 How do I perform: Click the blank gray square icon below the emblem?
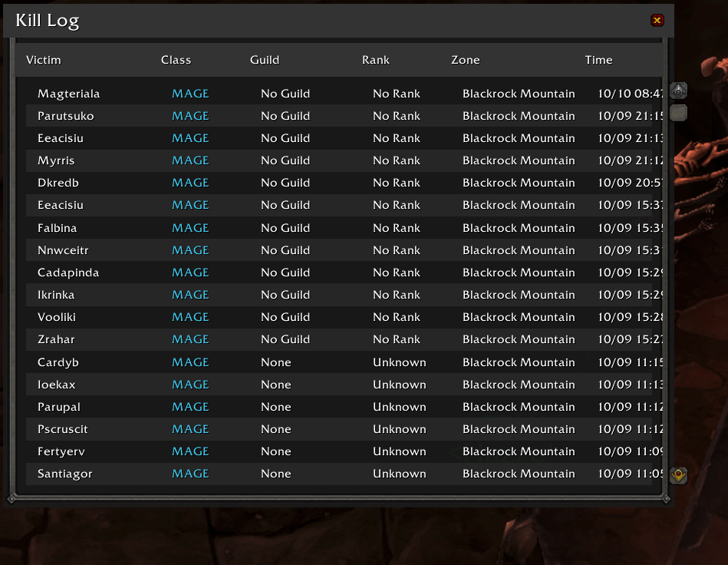[678, 112]
